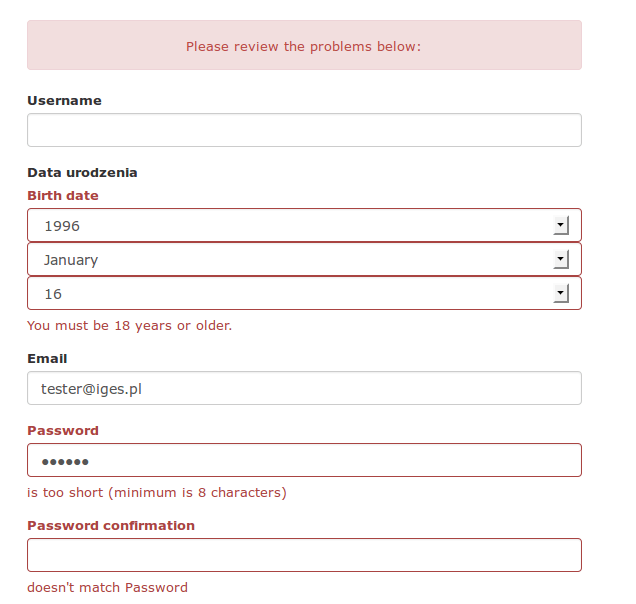Open the birth year dropdown showing 1996
Viewport: 636px width, 604px height.
click(304, 225)
